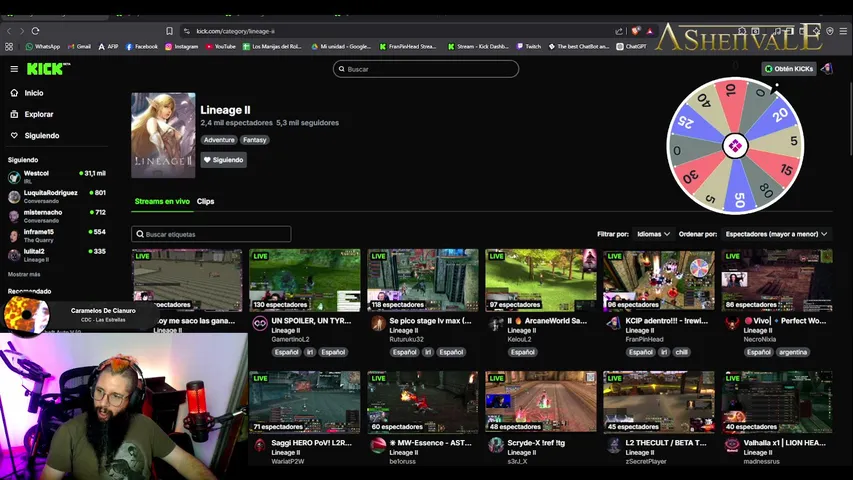This screenshot has height=480, width=853.
Task: Open zSecretPlayer channel avatar
Action: (x=614, y=445)
